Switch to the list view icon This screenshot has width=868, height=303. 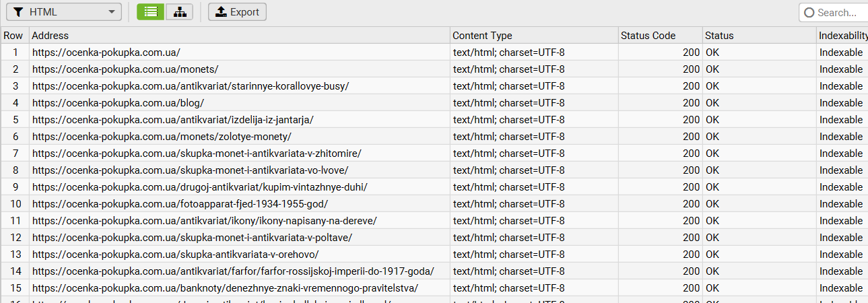coord(150,12)
